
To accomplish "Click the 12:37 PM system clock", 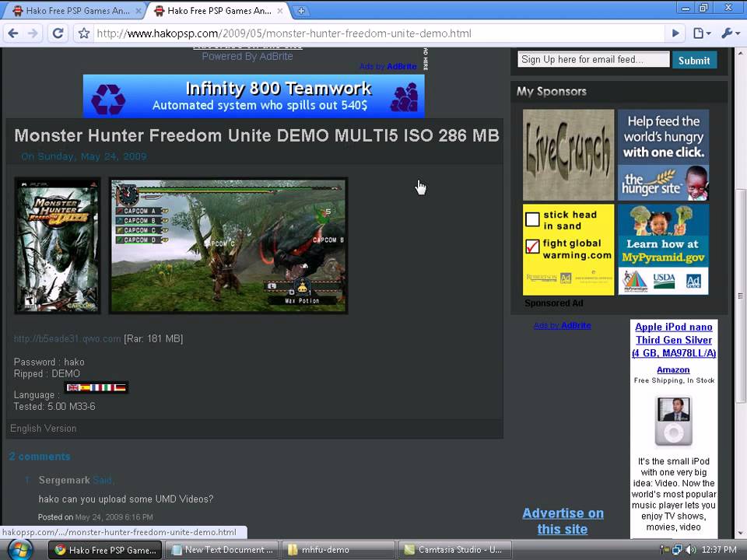I will (x=719, y=550).
